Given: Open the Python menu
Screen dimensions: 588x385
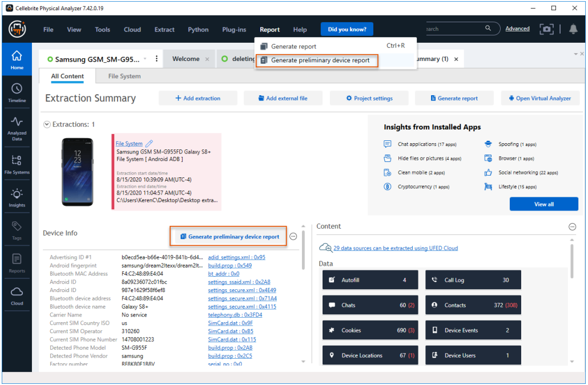Looking at the screenshot, I should click(x=198, y=30).
